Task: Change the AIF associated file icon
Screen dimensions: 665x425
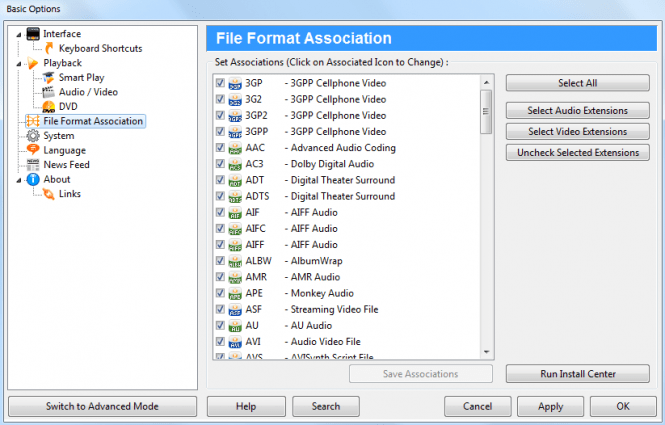Action: point(235,212)
